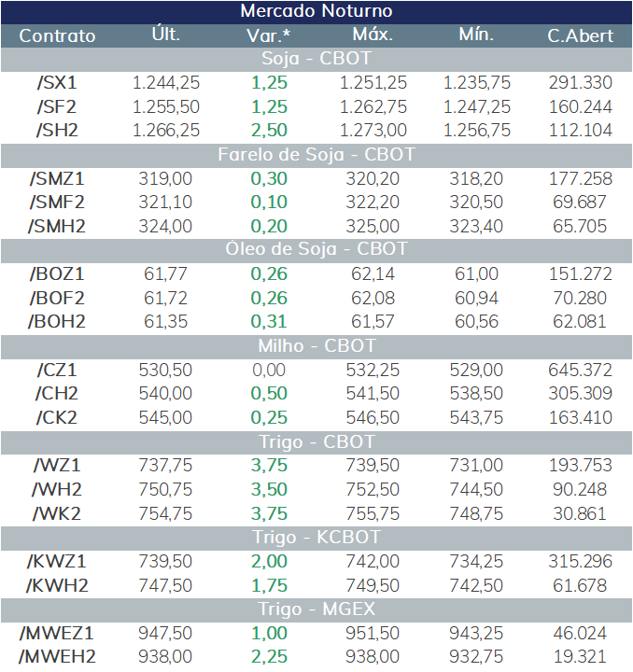Select the Contrato column header
Screen dimensions: 633x672
coord(57,36)
